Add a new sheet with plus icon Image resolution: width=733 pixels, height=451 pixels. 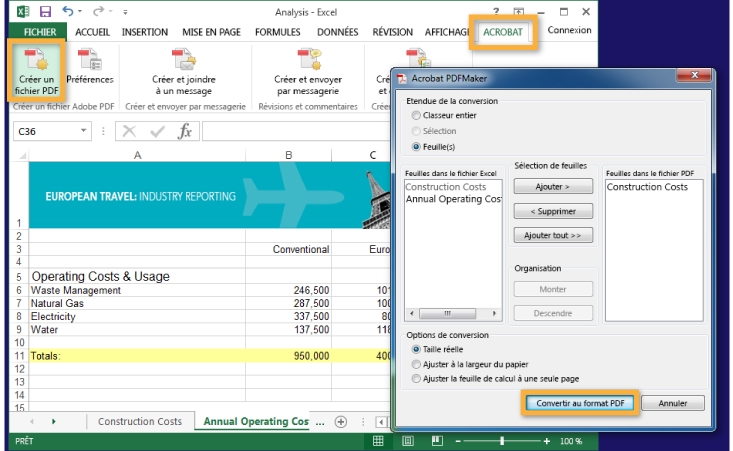tap(341, 422)
